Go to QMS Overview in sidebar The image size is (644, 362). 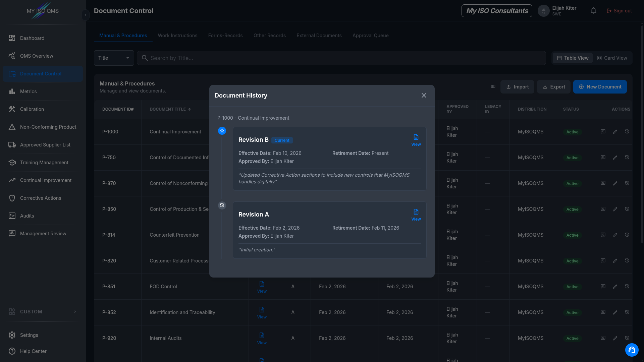(x=43, y=56)
